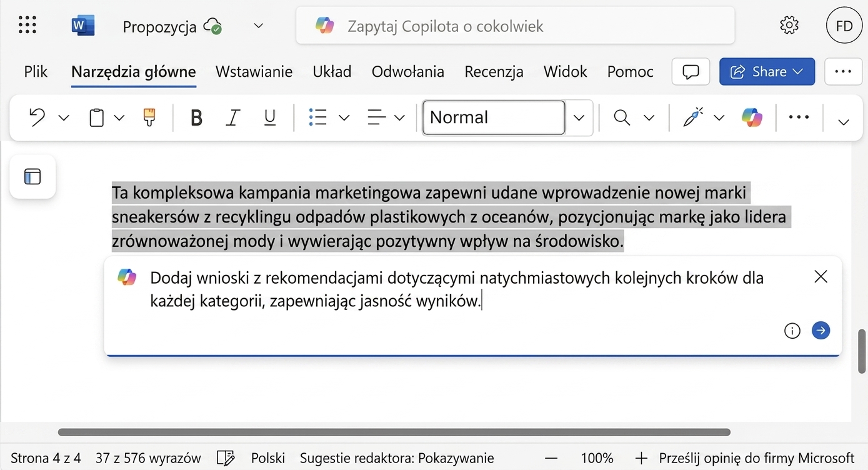Expand the Editor options dropdown

point(719,117)
